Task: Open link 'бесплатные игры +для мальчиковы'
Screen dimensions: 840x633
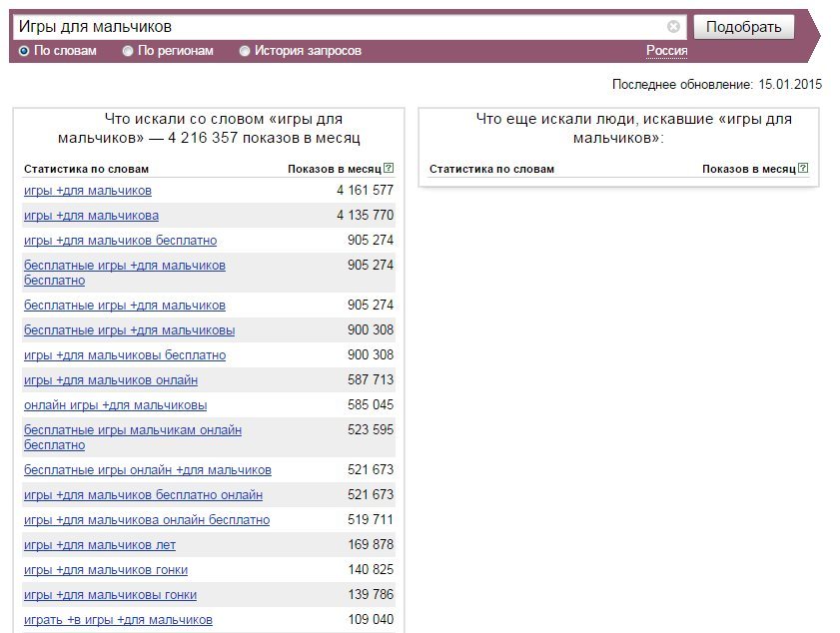Action: coord(129,330)
